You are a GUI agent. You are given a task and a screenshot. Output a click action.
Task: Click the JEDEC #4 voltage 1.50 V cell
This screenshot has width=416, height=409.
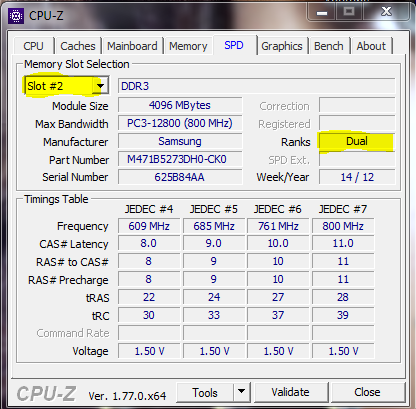point(149,351)
